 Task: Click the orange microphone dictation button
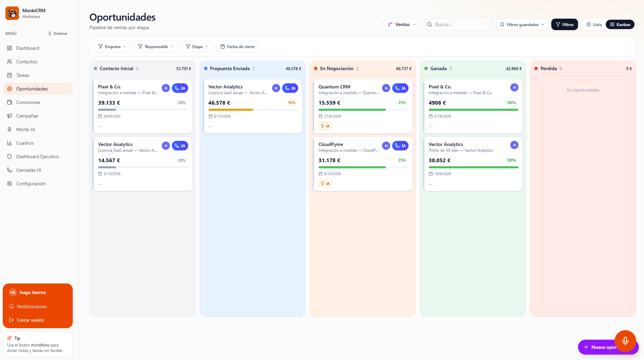pyautogui.click(x=625, y=341)
